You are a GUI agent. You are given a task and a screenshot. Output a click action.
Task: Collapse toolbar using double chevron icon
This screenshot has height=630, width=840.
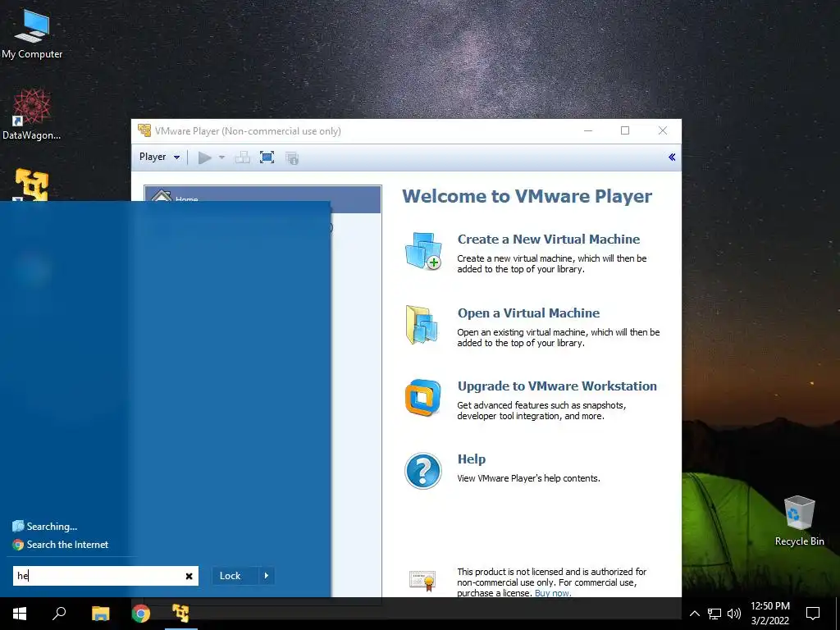[672, 157]
